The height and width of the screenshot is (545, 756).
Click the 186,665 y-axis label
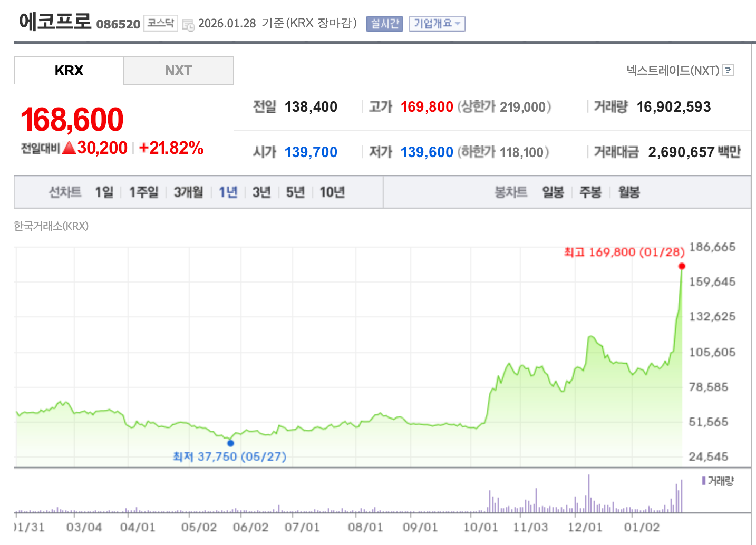point(712,247)
